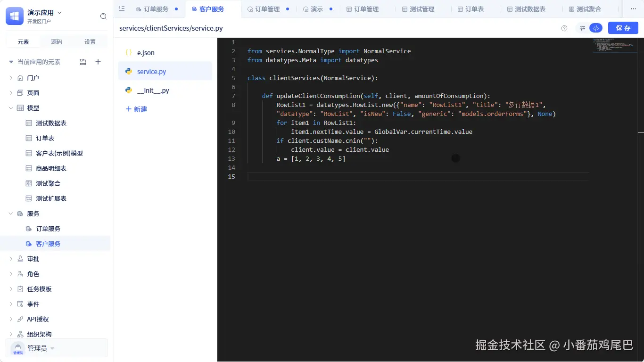The width and height of the screenshot is (644, 362).
Task: Expand the 任务模板 tree node
Action: pyautogui.click(x=11, y=289)
